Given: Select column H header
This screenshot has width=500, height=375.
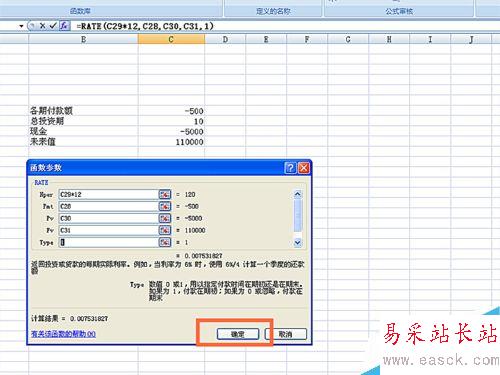Looking at the screenshot, I should point(389,39).
